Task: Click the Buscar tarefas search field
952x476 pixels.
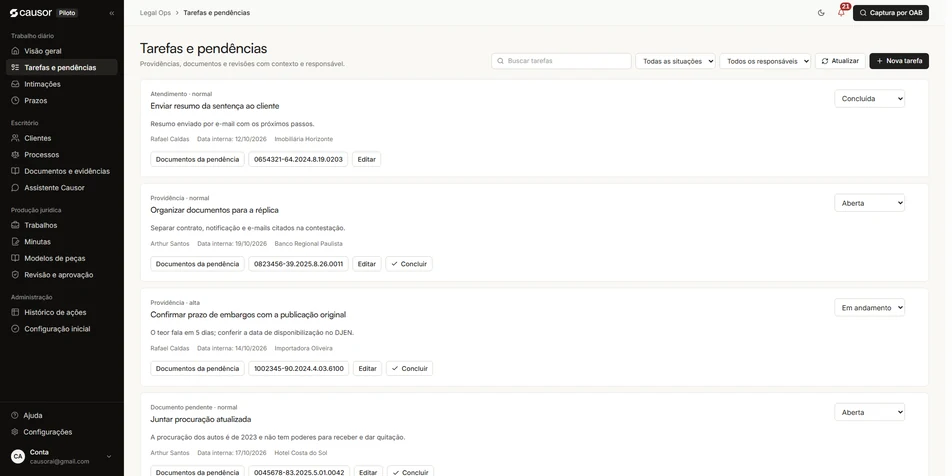Action: coord(562,61)
